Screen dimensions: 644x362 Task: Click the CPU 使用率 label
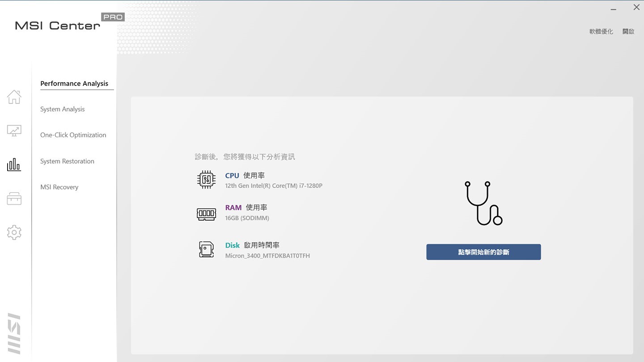point(245,176)
